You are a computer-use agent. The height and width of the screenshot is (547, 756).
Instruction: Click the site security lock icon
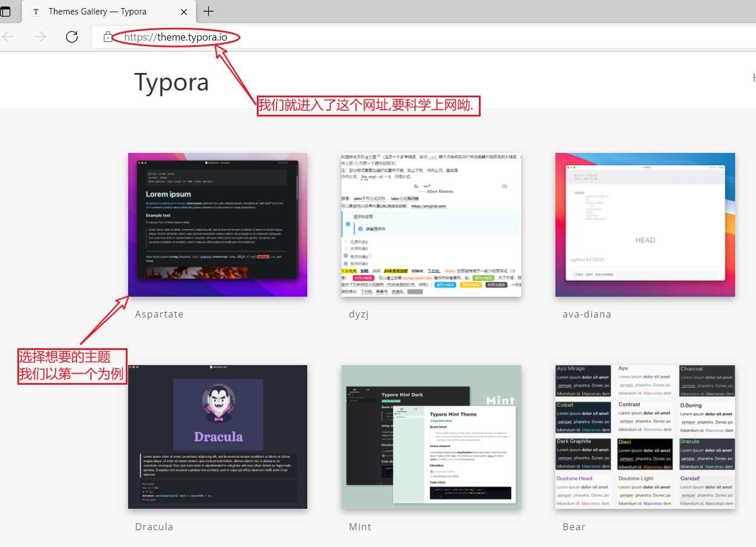(x=108, y=37)
